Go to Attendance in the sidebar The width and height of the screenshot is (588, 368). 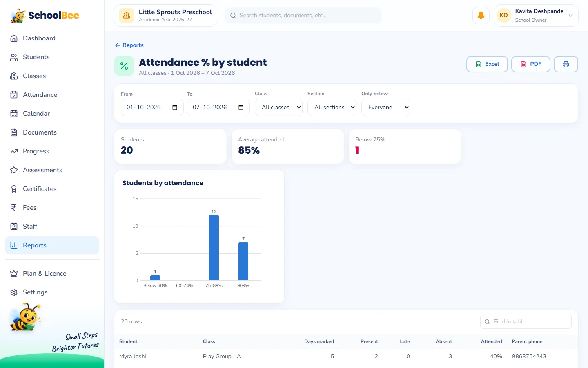52,95
